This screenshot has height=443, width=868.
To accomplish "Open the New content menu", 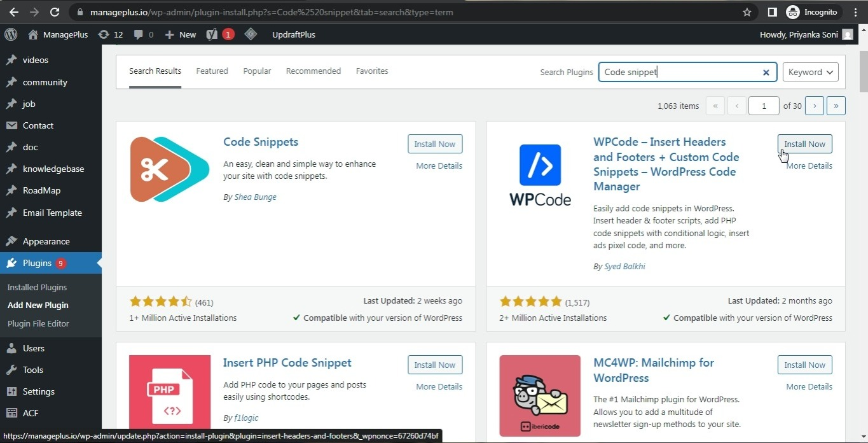I will pos(181,34).
